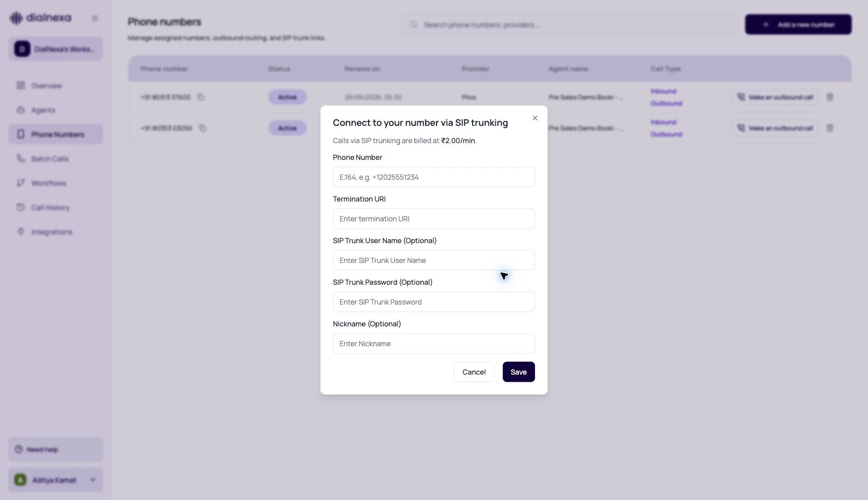Viewport: 868px width, 500px height.
Task: Click the Overview grid icon
Action: tap(21, 85)
